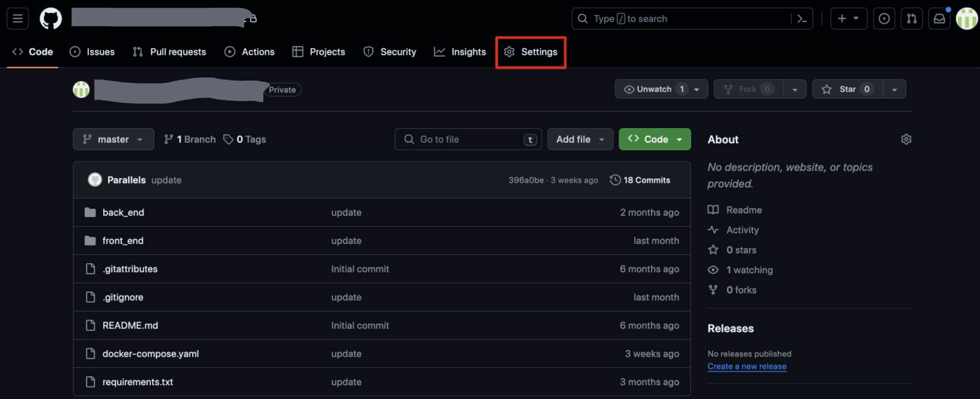Open the command palette icon

coord(802,19)
